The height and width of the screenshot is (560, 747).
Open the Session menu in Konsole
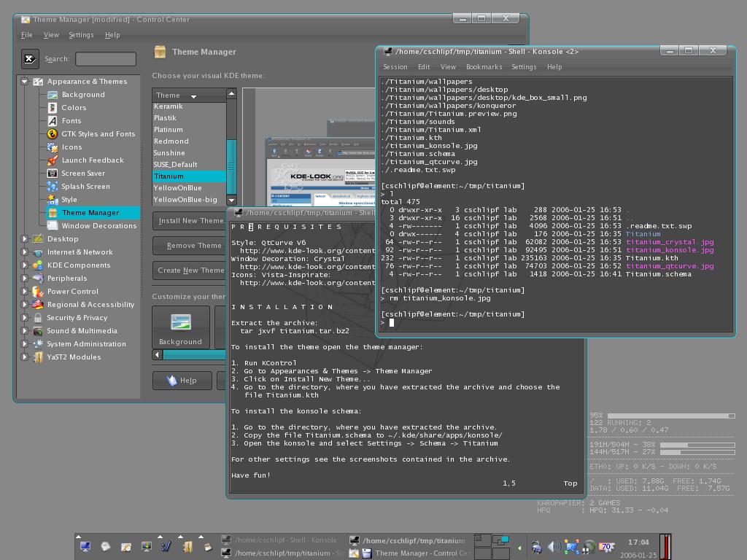[x=395, y=67]
